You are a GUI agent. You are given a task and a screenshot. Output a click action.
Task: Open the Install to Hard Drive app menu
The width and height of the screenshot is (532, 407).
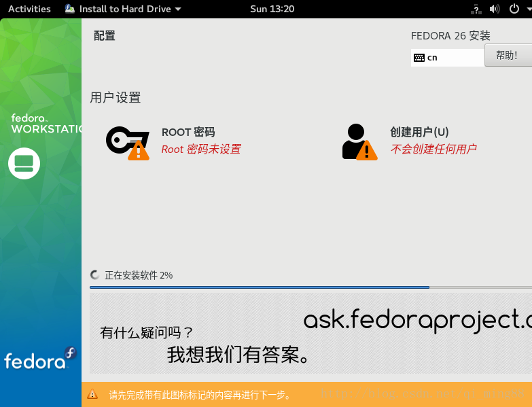[x=123, y=9]
